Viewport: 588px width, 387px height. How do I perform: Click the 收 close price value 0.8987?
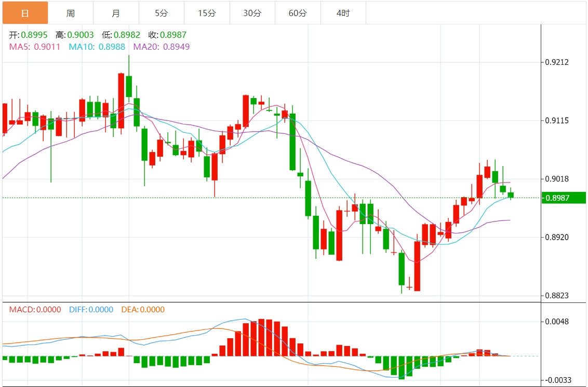(173, 35)
